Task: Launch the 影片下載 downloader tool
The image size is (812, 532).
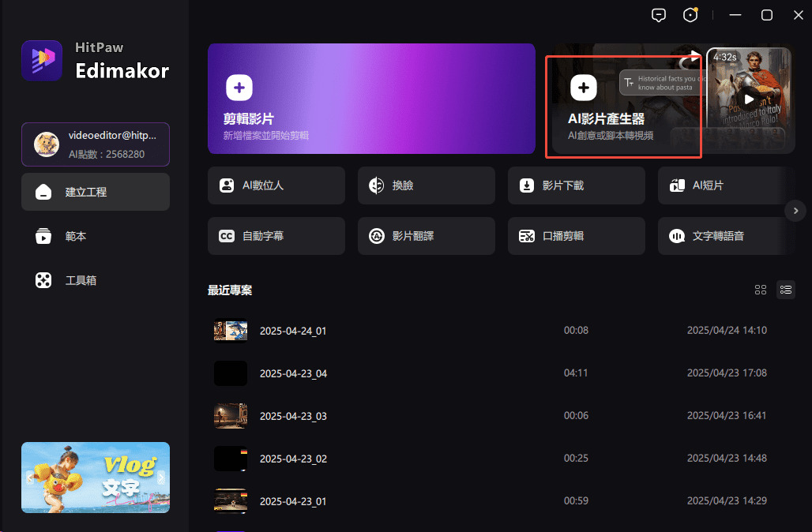Action: [576, 185]
